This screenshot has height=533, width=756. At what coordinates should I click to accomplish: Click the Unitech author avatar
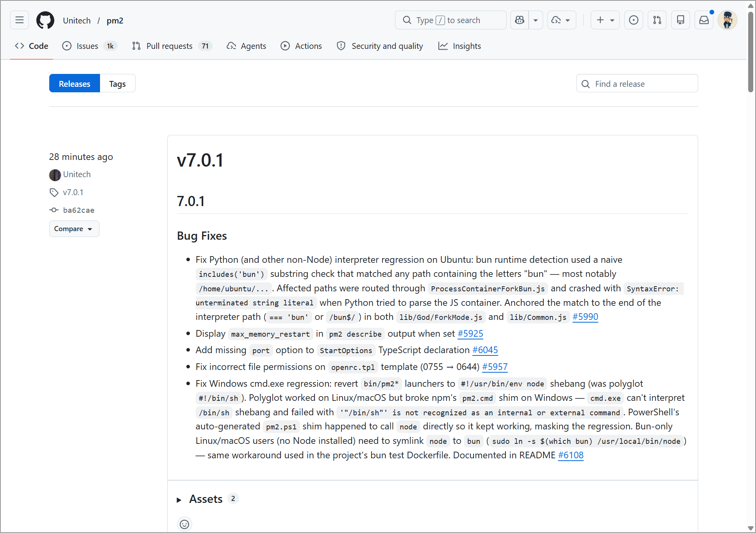(x=55, y=175)
